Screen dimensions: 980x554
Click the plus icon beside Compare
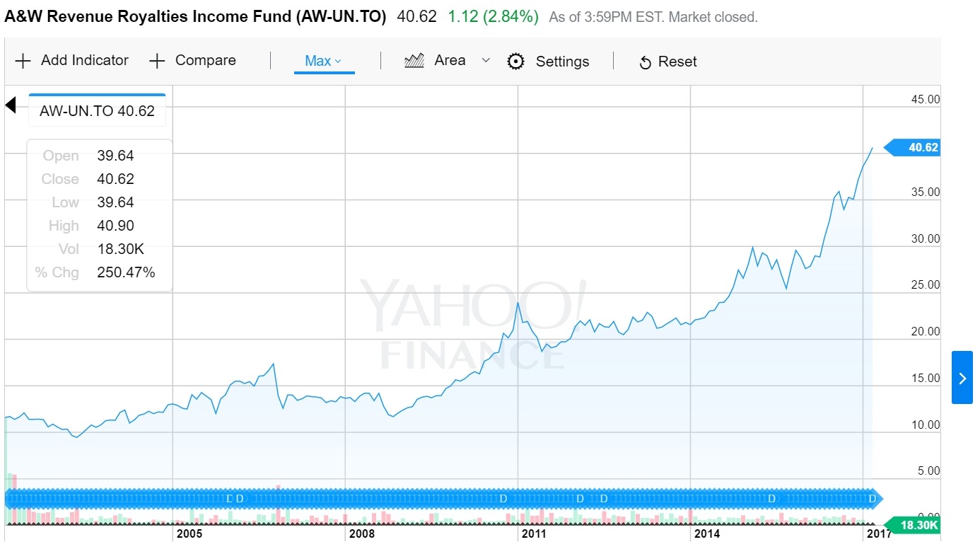tap(156, 61)
